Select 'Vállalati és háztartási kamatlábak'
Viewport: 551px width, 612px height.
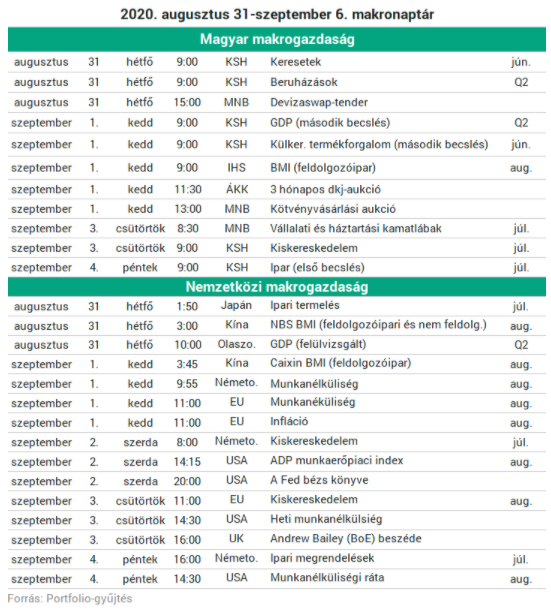pos(355,228)
